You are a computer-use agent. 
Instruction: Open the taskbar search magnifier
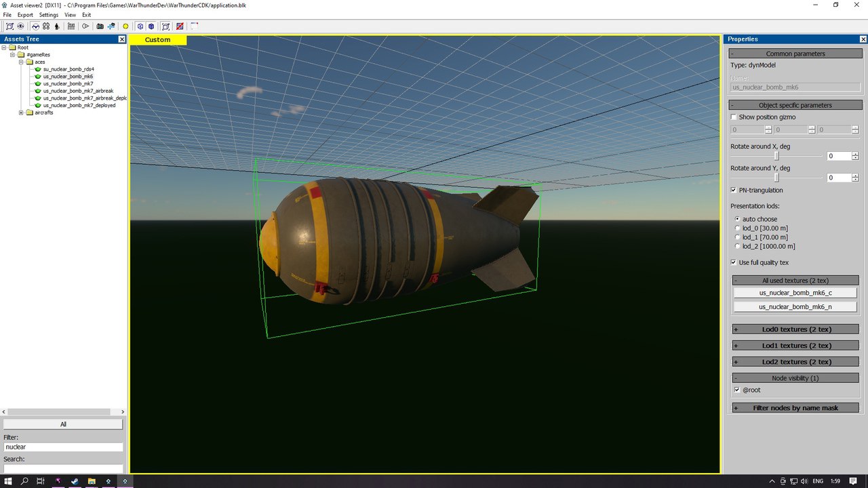(x=25, y=481)
